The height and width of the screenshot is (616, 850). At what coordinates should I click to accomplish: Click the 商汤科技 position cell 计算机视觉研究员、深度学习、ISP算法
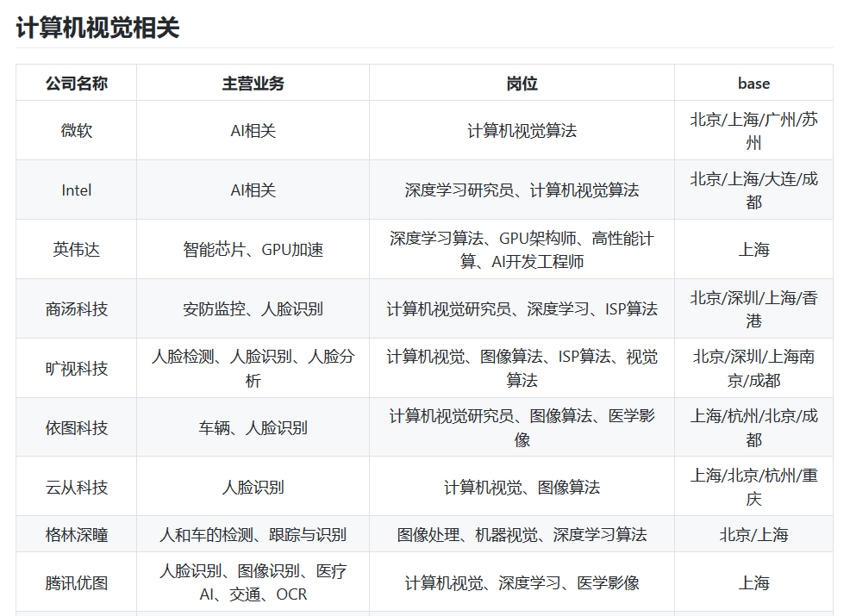point(522,308)
